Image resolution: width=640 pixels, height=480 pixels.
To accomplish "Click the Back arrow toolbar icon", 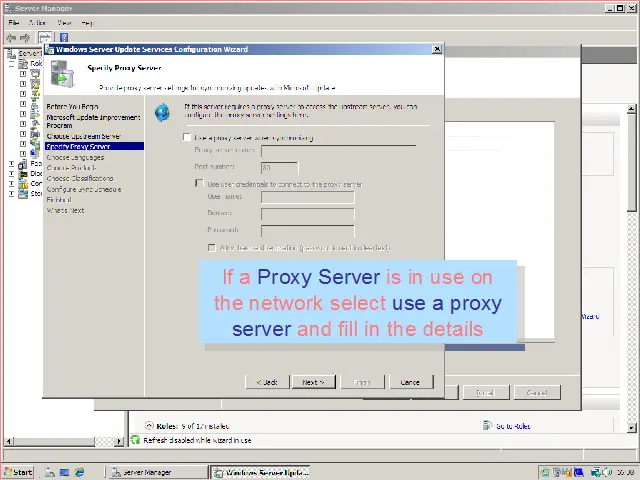I will click(10, 37).
